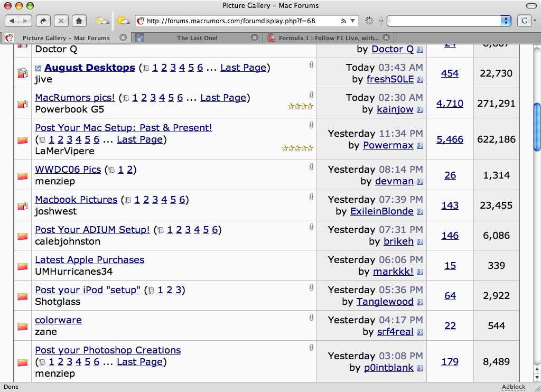The image size is (541, 392).
Task: Click the thread status icon for August Desktops
Action: coord(23,73)
